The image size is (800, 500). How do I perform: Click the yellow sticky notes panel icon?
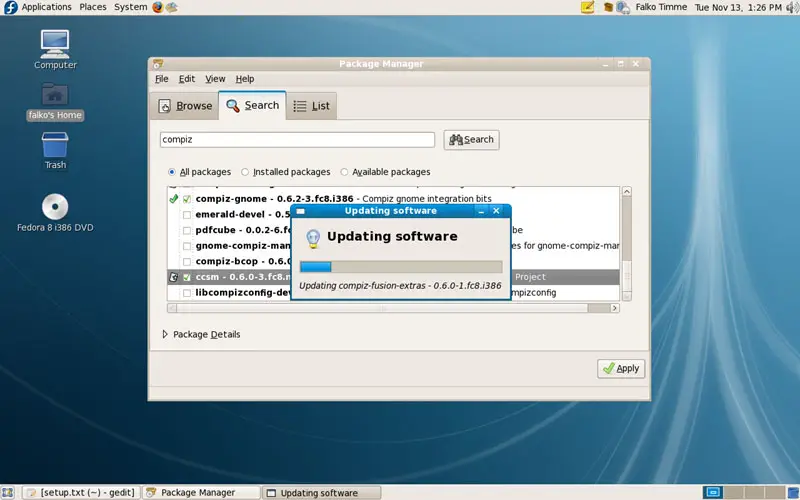click(588, 7)
